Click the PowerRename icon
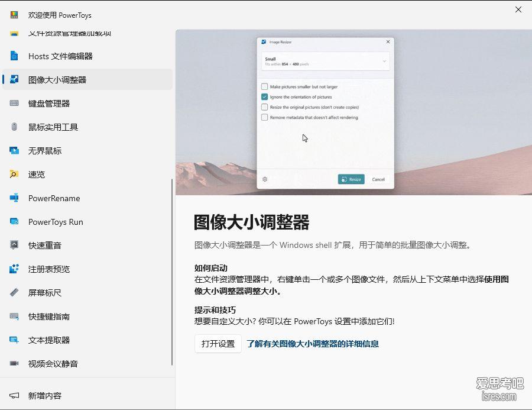This screenshot has height=410, width=532. pos(14,198)
